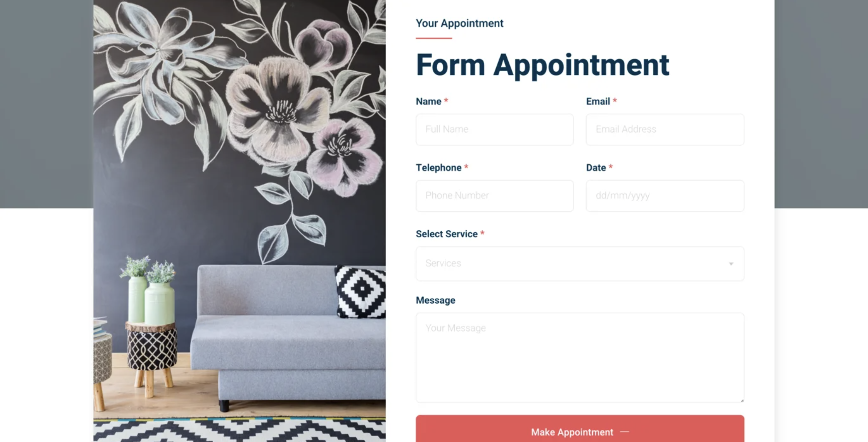Click the Email field label
Image resolution: width=868 pixels, height=442 pixels.
(x=598, y=101)
